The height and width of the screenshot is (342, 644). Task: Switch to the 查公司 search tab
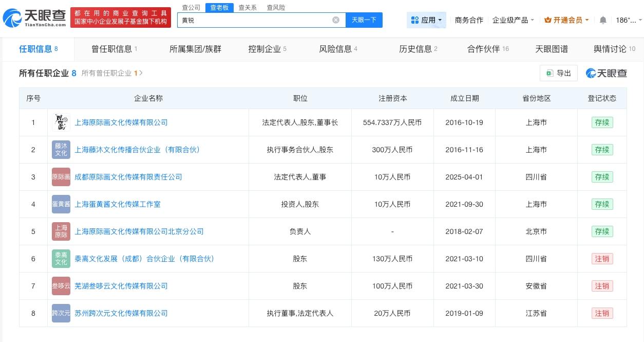192,8
